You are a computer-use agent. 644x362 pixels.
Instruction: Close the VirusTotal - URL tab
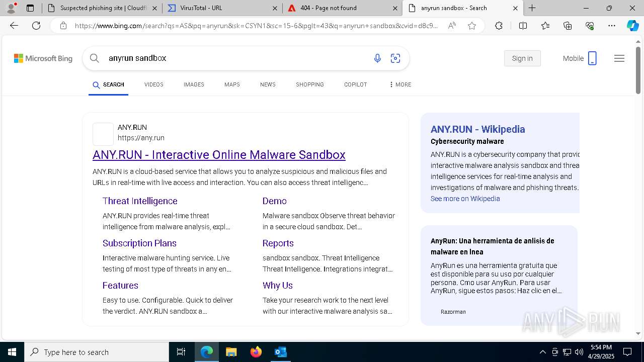click(x=275, y=8)
